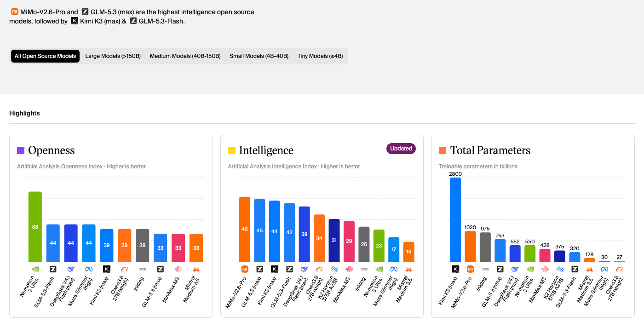Click green Nemotron 3 Ultra bar showing 83
The width and height of the screenshot is (644, 322).
35,227
